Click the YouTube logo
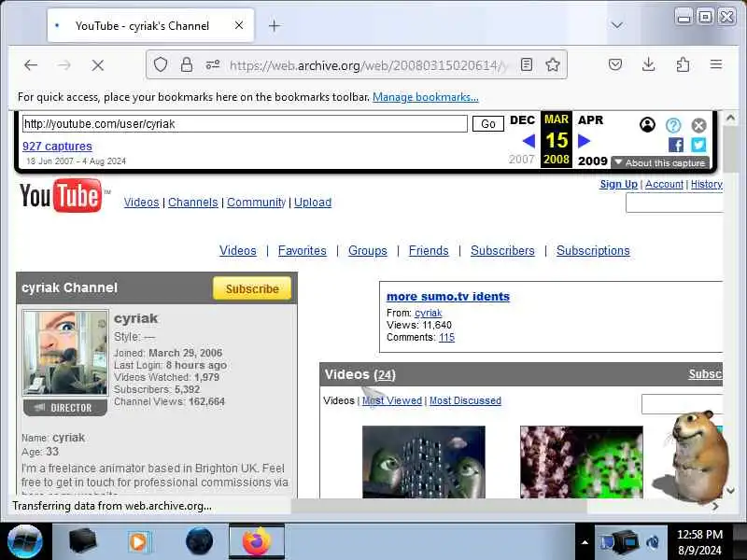The width and height of the screenshot is (747, 560). click(x=62, y=195)
